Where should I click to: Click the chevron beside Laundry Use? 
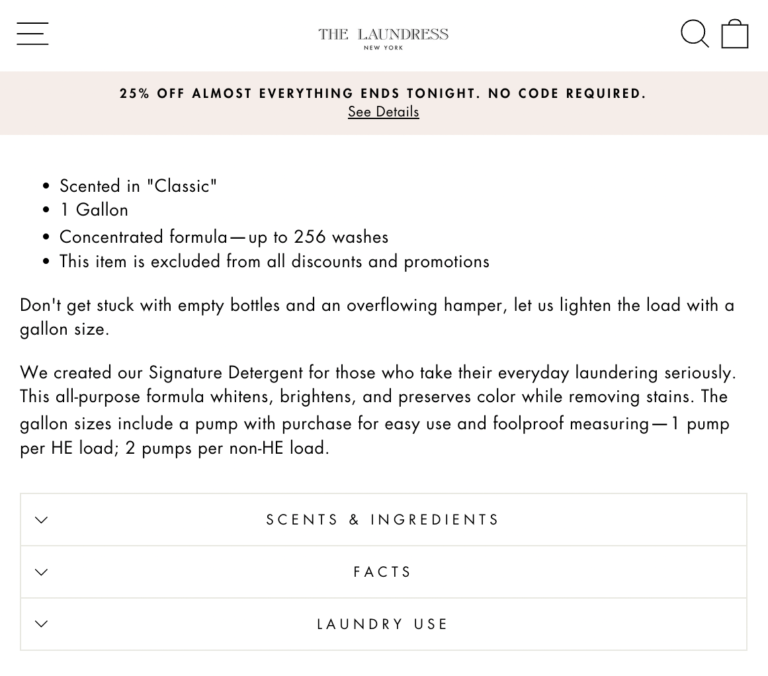pos(41,624)
